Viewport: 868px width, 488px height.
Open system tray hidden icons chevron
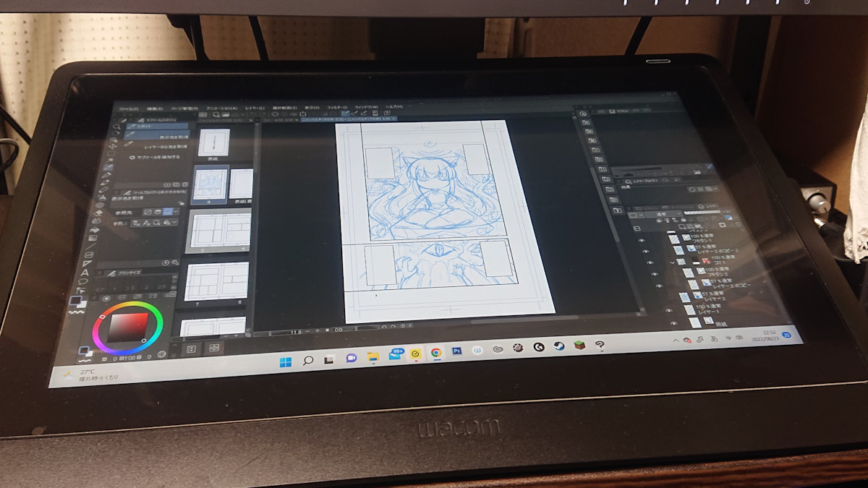pos(676,340)
